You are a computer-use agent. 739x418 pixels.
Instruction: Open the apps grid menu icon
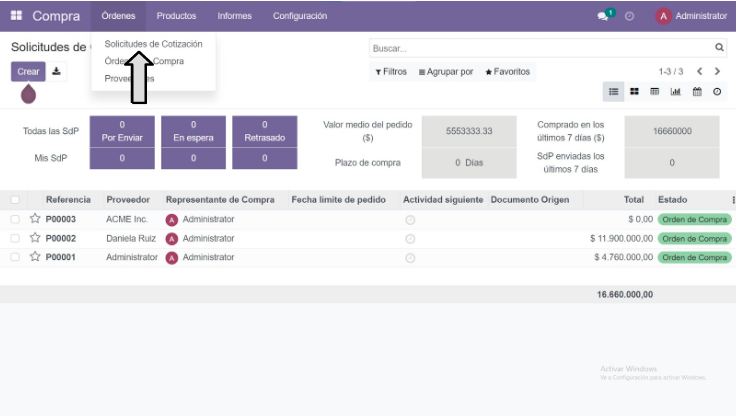coord(16,16)
